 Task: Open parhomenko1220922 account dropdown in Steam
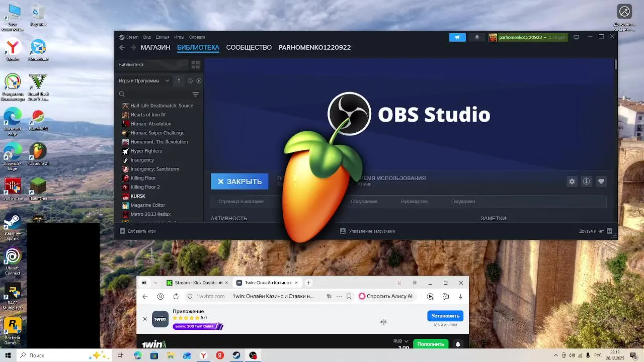click(x=527, y=37)
